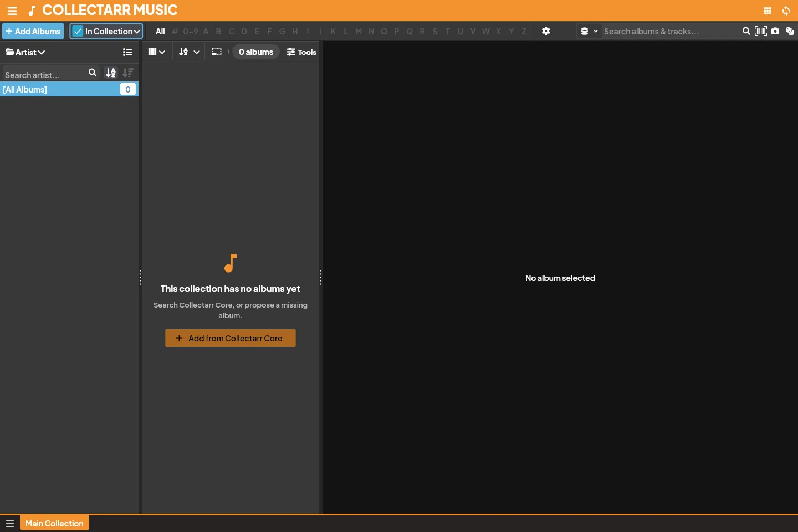Screen dimensions: 798x532
Task: Open the bottom-left collection list menu
Action: click(10, 524)
